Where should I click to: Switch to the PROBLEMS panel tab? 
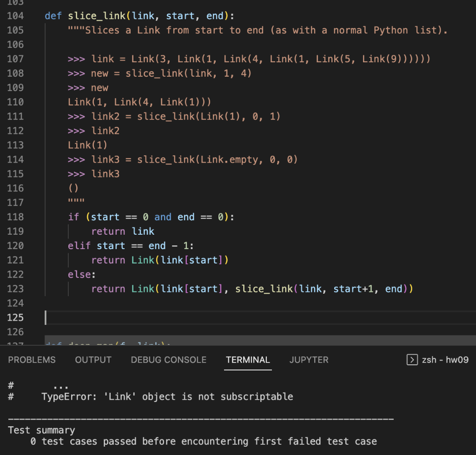32,360
